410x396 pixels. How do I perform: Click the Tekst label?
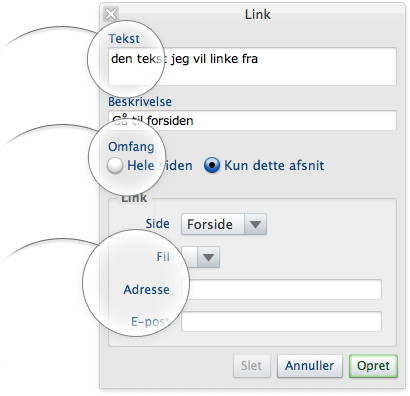pos(124,39)
